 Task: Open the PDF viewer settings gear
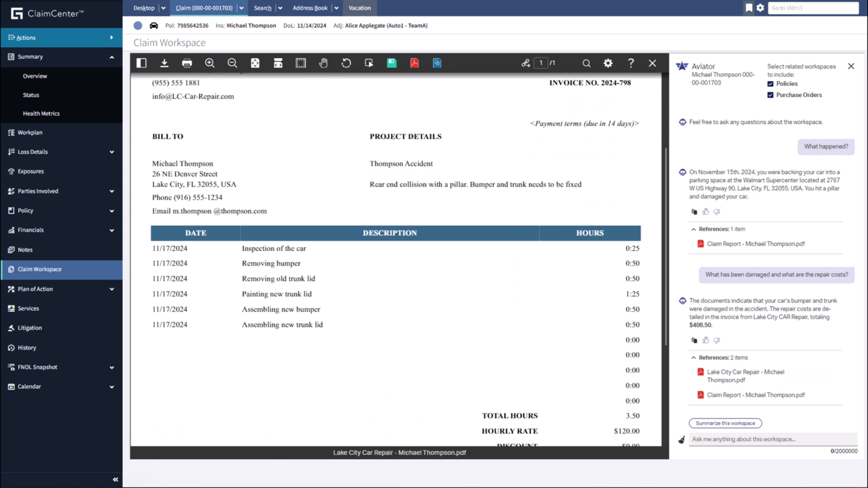607,63
